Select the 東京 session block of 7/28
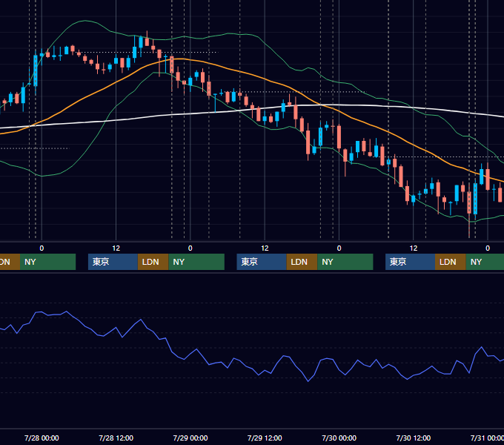Image resolution: width=504 pixels, height=445 pixels. tap(113, 262)
